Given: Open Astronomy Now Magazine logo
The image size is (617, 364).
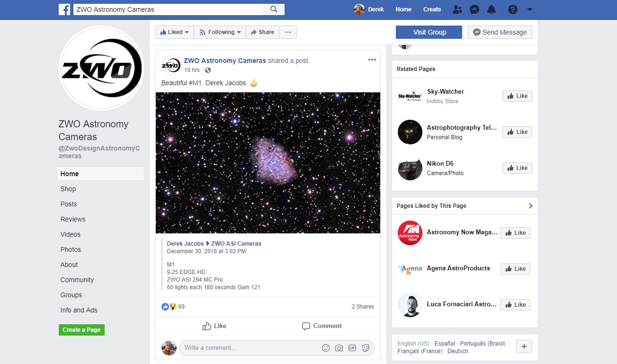Looking at the screenshot, I should [410, 233].
